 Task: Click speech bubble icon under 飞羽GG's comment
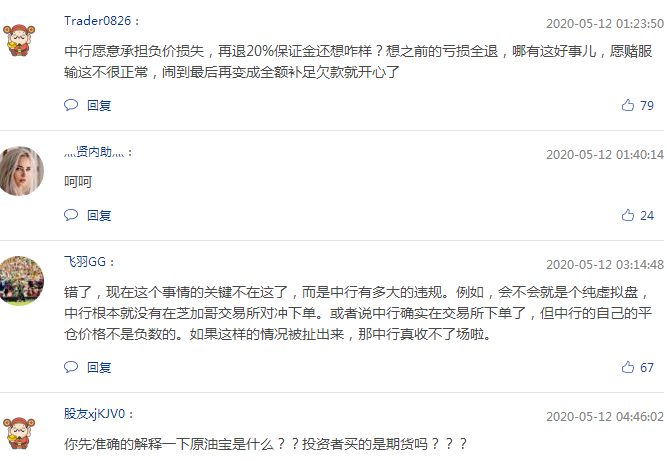coord(71,367)
